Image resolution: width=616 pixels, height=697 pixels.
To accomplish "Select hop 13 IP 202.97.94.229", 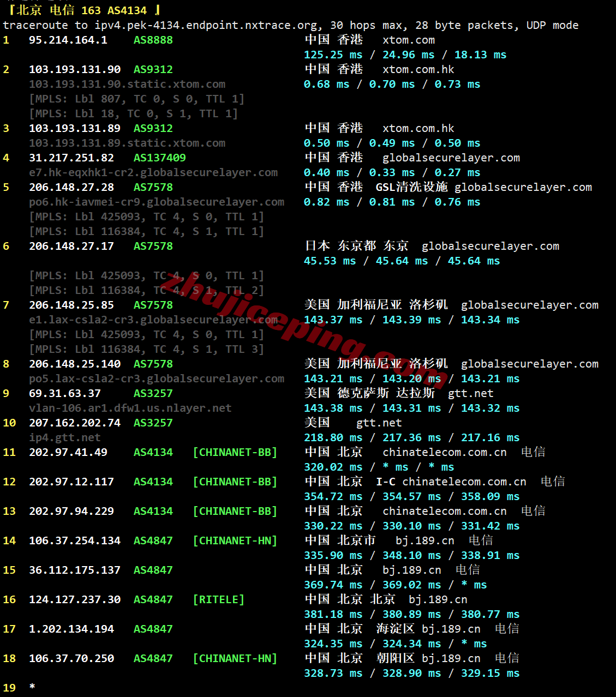I will pyautogui.click(x=71, y=511).
